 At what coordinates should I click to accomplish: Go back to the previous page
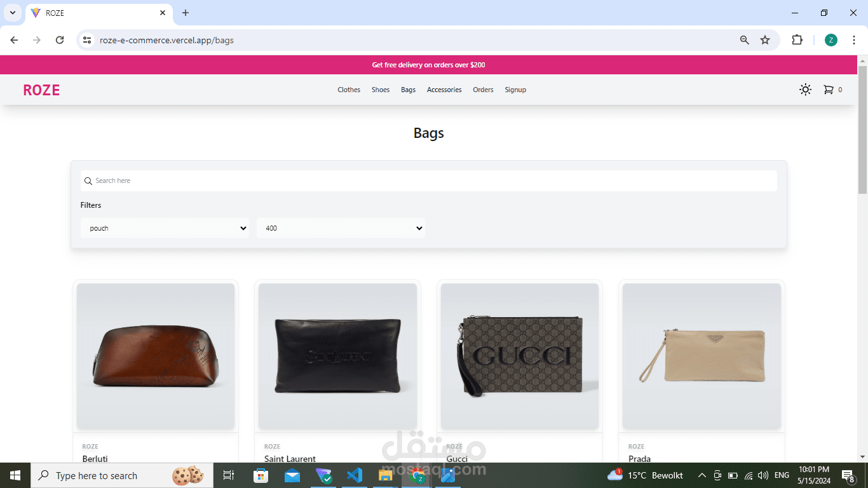tap(14, 40)
